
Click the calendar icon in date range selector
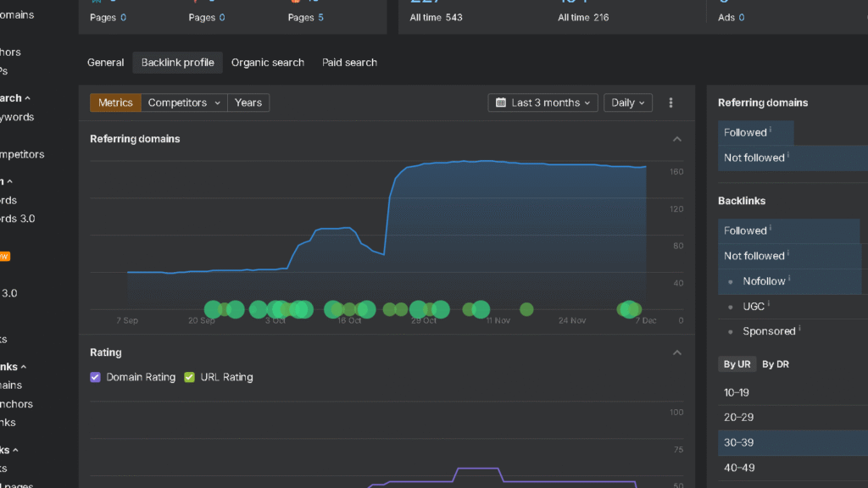500,103
